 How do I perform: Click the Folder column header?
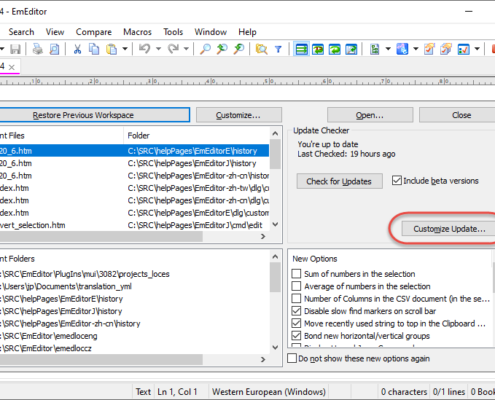pos(196,135)
